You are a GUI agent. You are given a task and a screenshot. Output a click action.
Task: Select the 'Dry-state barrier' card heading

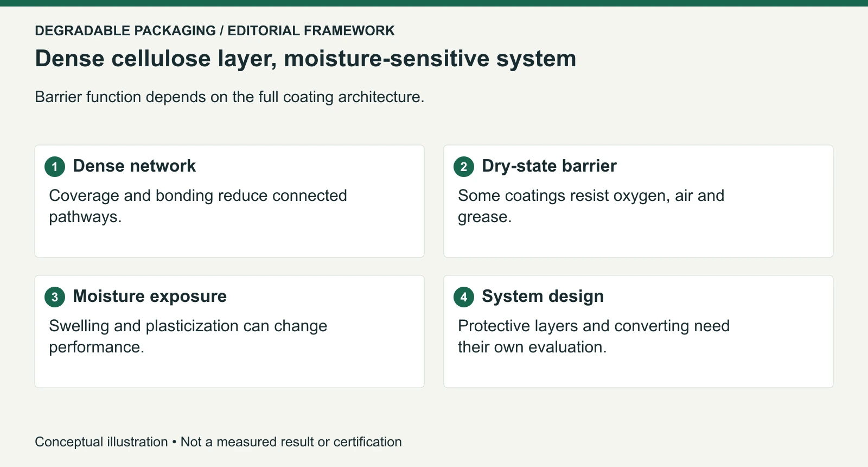(x=549, y=166)
